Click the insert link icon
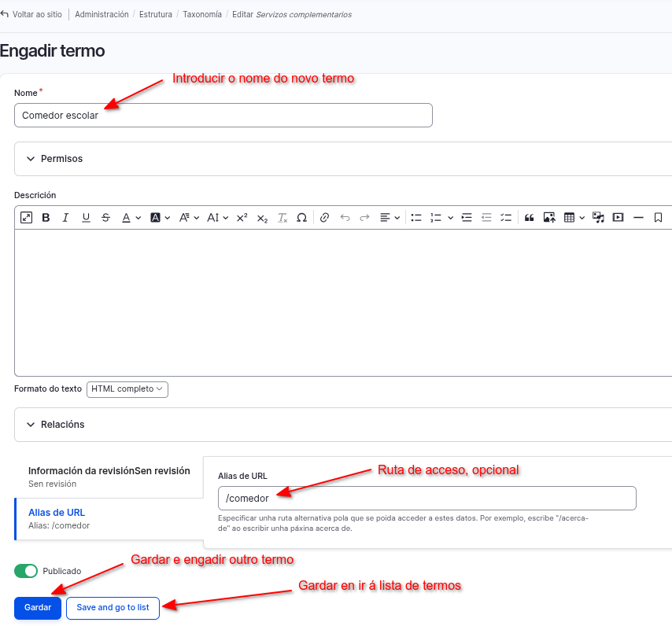 point(324,218)
